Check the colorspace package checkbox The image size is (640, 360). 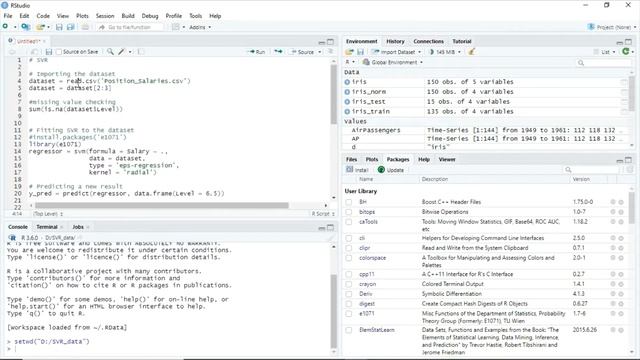(349, 258)
